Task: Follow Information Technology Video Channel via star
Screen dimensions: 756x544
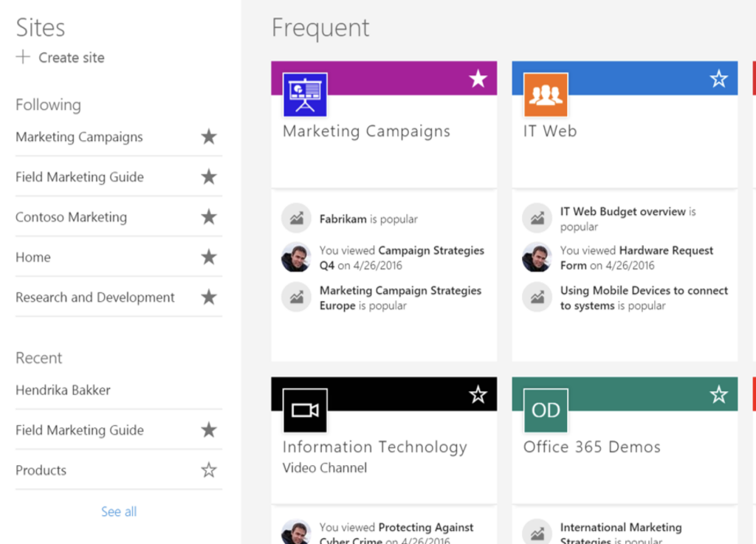Action: point(478,395)
